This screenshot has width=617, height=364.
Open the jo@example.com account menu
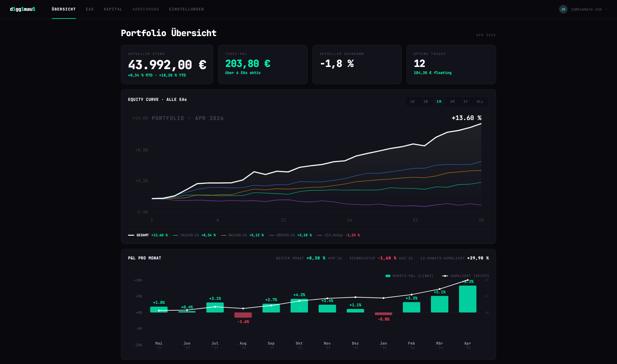586,9
